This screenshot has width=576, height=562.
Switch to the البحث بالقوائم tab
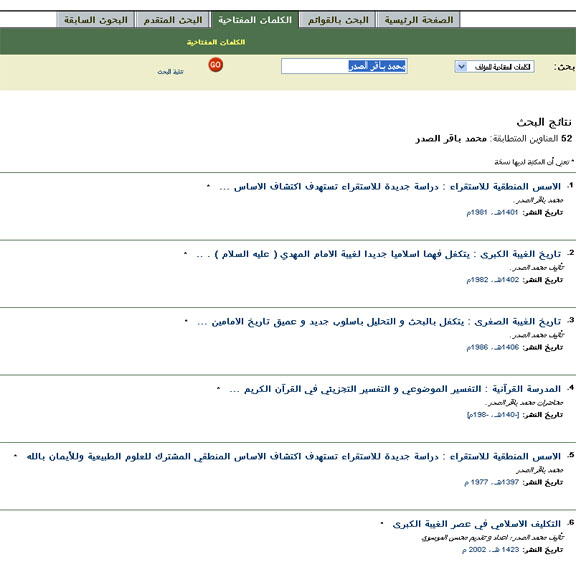click(x=338, y=20)
